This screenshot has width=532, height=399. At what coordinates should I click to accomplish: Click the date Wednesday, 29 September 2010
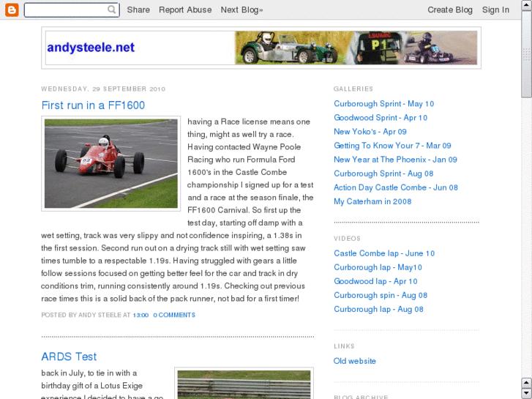[x=103, y=89]
